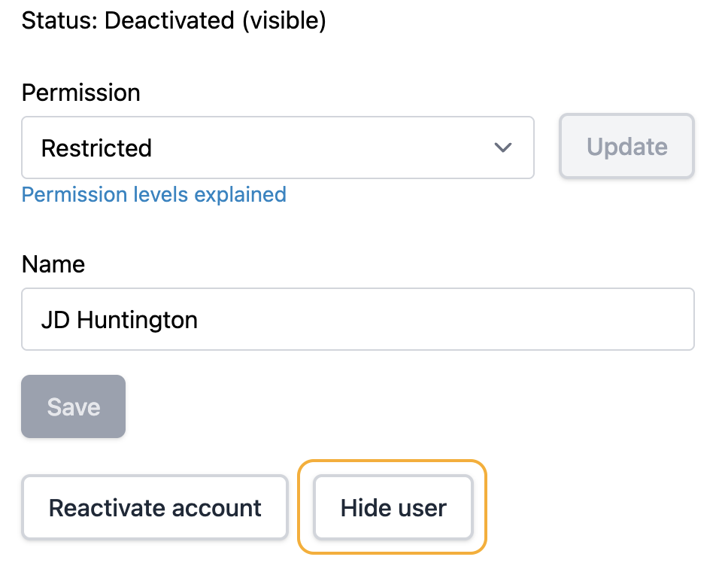Save the edited user name
This screenshot has width=728, height=566.
point(73,406)
